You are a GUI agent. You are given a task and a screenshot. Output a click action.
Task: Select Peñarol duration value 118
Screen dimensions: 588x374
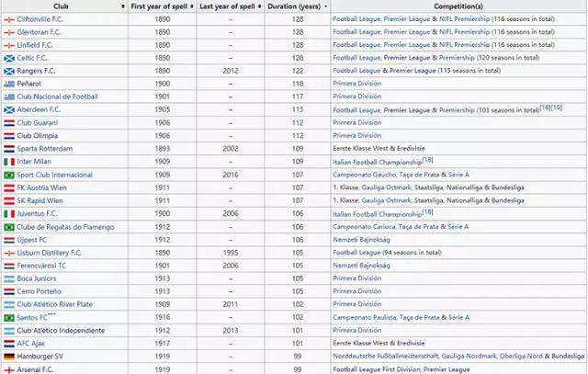298,84
